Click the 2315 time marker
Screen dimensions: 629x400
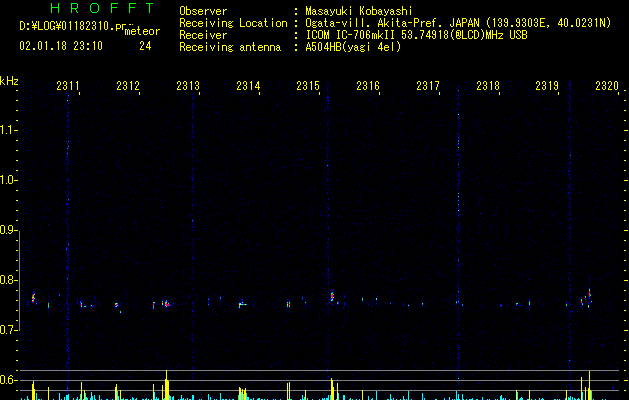click(x=308, y=85)
